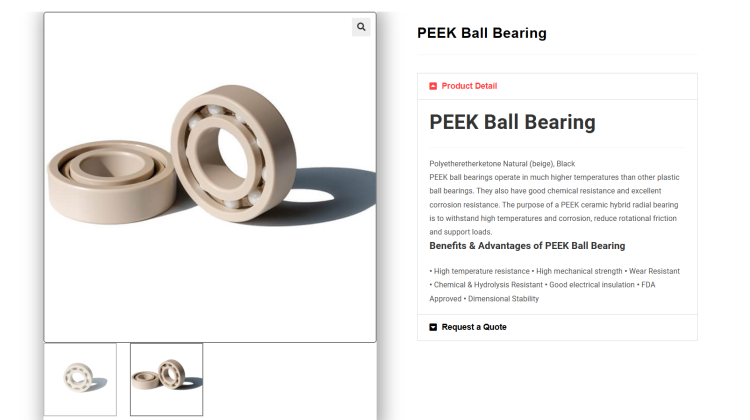Click the Good electrical insulation text

coord(592,285)
